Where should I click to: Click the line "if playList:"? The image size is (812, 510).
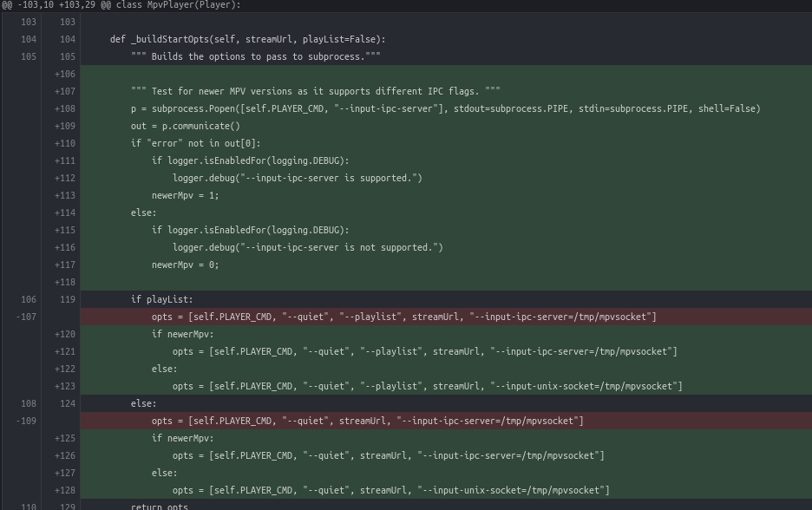161,300
